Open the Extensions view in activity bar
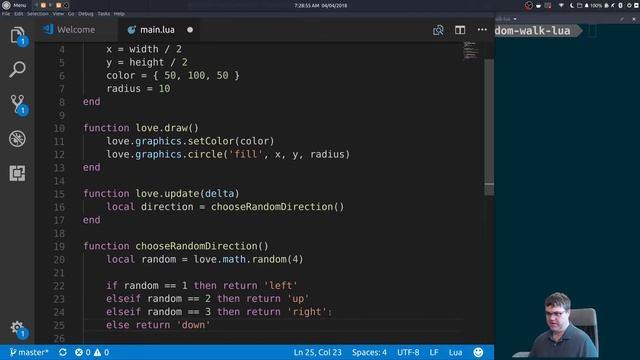640x360 pixels. [17, 173]
